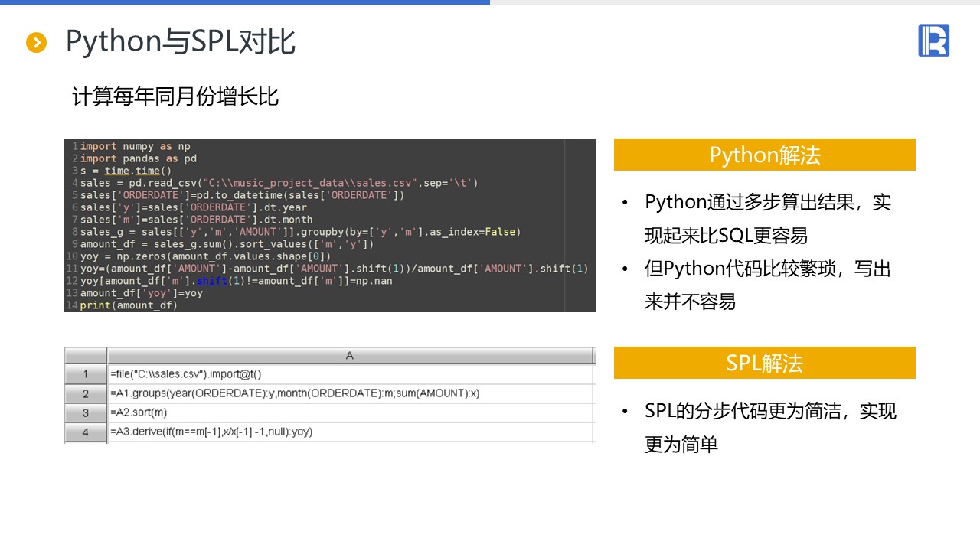Image resolution: width=980 pixels, height=551 pixels.
Task: Click the slide title Python与SPL对比
Action: (181, 42)
